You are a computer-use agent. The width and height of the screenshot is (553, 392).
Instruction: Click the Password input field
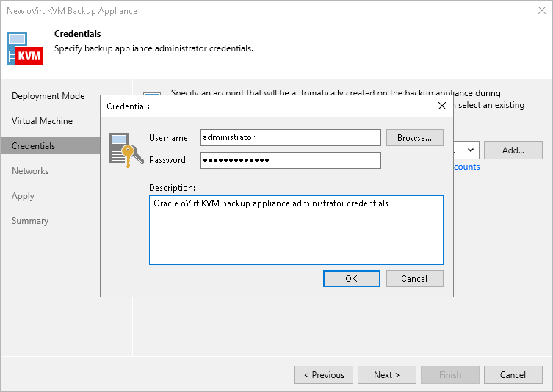coord(290,160)
